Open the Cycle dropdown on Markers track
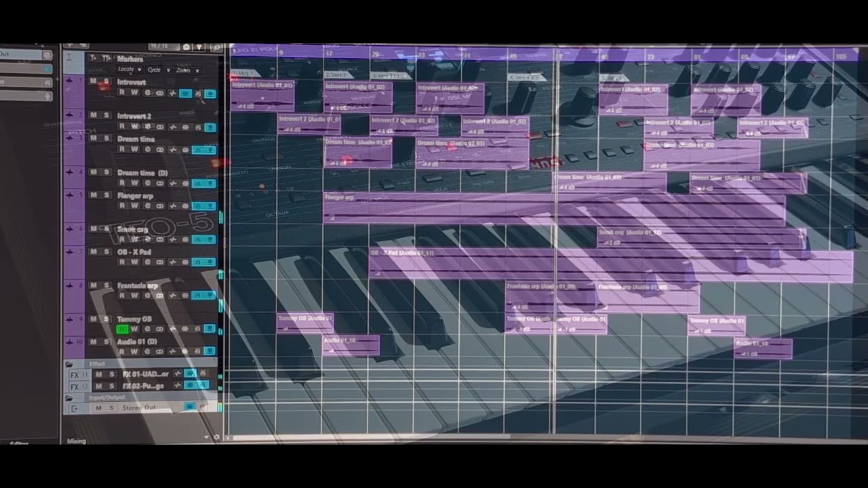 click(x=158, y=69)
